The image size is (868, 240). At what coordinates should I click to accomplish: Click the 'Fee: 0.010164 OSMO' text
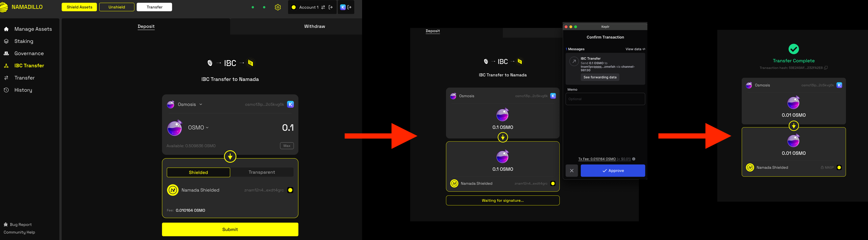(186, 210)
